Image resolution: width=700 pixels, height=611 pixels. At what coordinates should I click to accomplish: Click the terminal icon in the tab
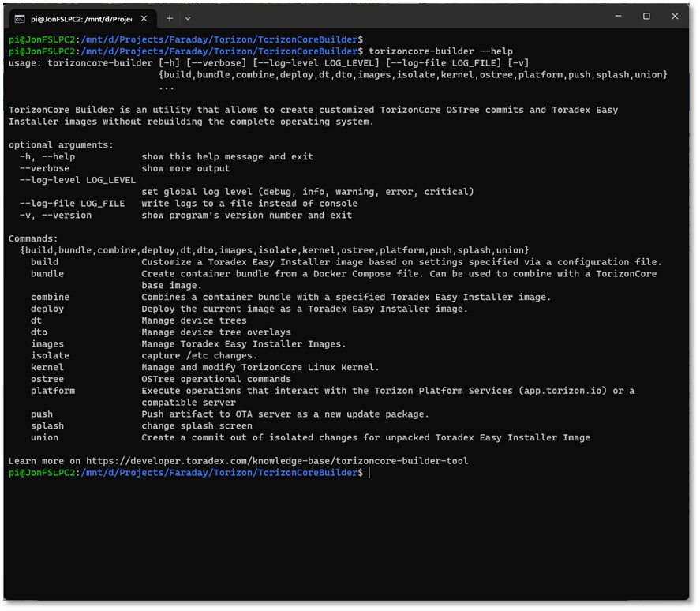[x=20, y=19]
